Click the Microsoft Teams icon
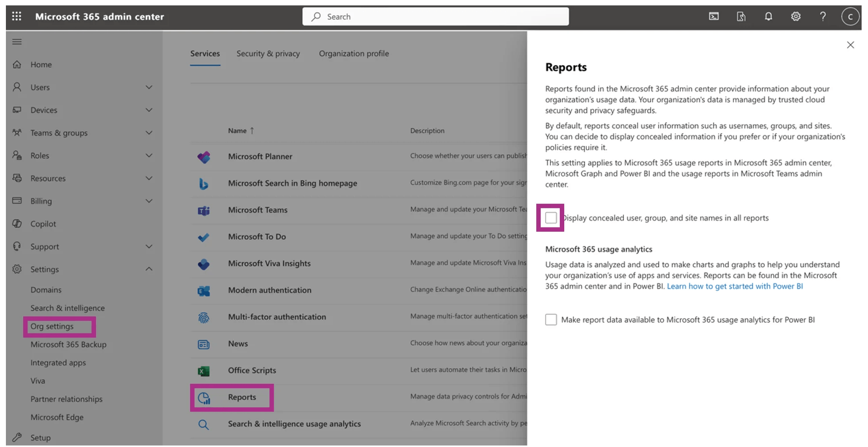The image size is (868, 447). pos(203,210)
